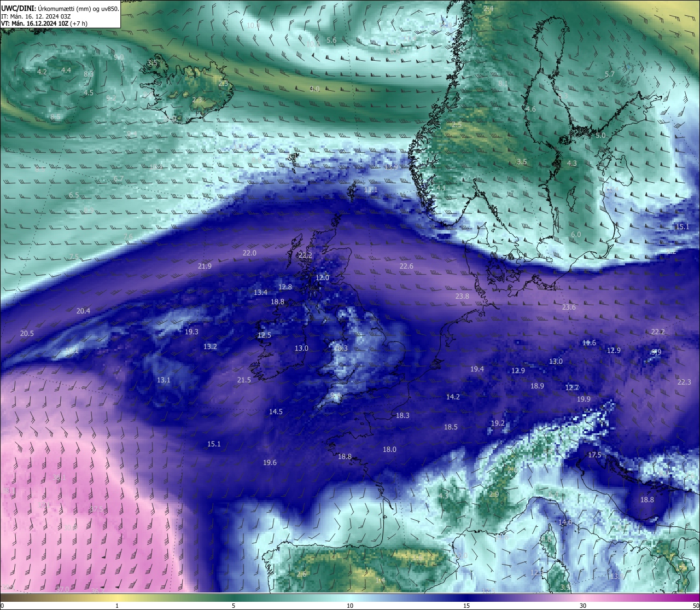Click the 22.0 value on the map
The image size is (700, 610).
pos(249,253)
